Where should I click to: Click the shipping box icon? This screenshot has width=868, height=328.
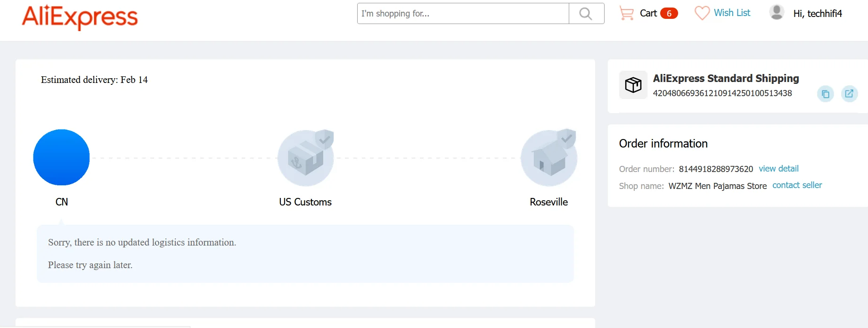[633, 85]
